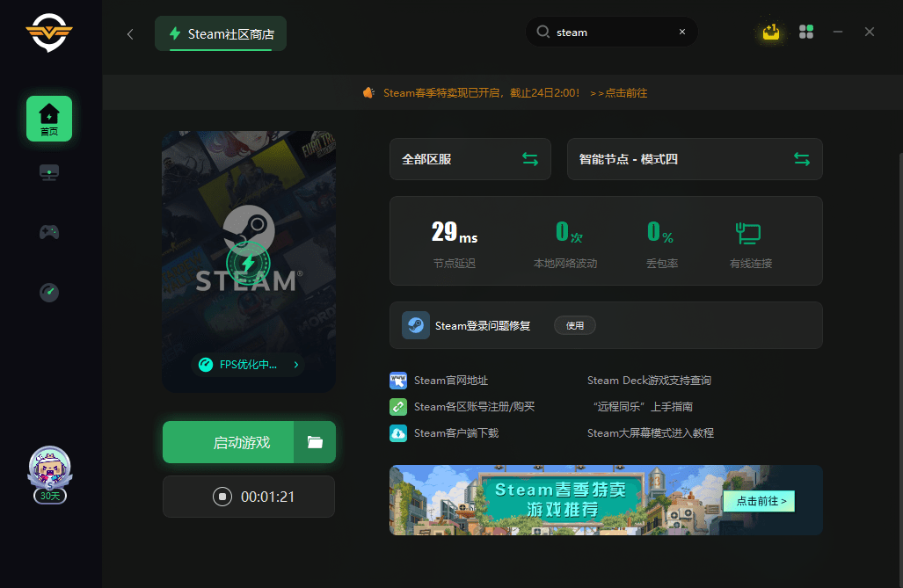Screen dimensions: 903x588
Task: Open the gift rewards icon in top bar
Action: click(771, 32)
